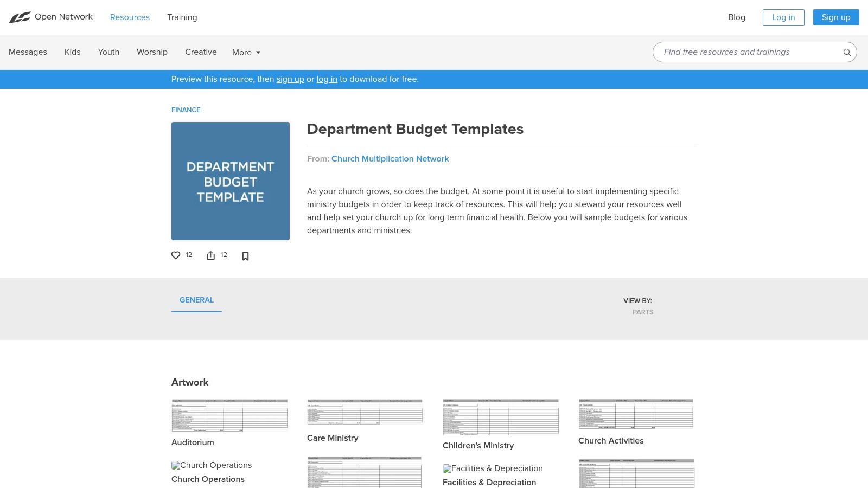The height and width of the screenshot is (488, 868).
Task: Click the broken Church Operations image
Action: tap(212, 465)
